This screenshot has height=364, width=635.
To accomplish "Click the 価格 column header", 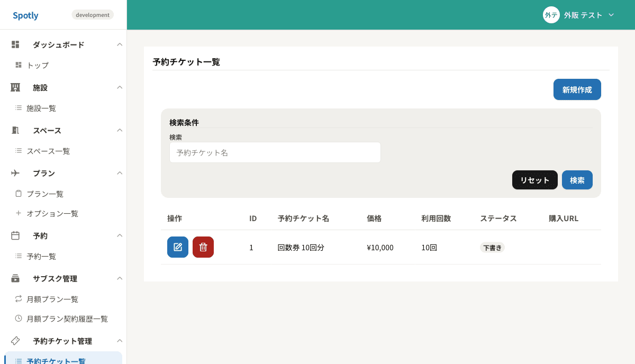I will pyautogui.click(x=374, y=219).
